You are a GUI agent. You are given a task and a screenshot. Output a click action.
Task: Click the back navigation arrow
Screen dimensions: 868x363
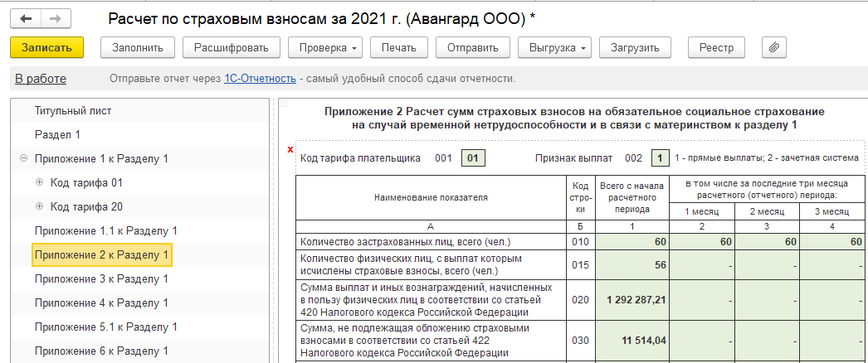click(26, 18)
